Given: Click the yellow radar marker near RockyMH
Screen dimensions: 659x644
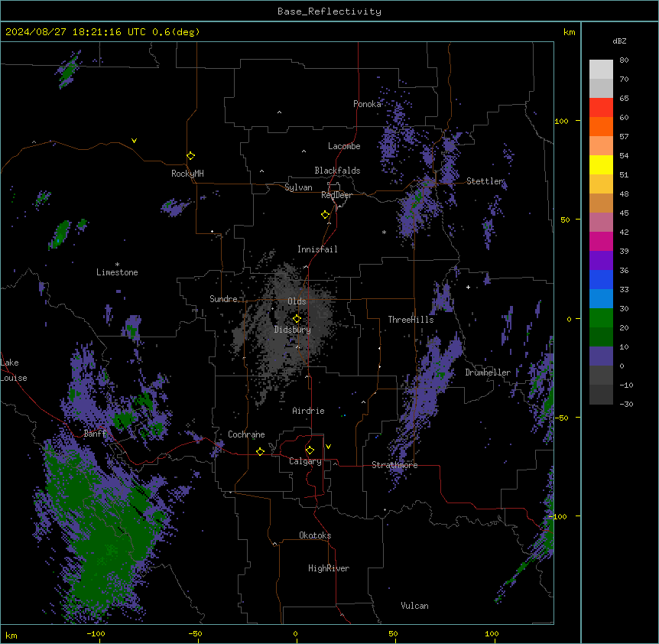Looking at the screenshot, I should [190, 156].
